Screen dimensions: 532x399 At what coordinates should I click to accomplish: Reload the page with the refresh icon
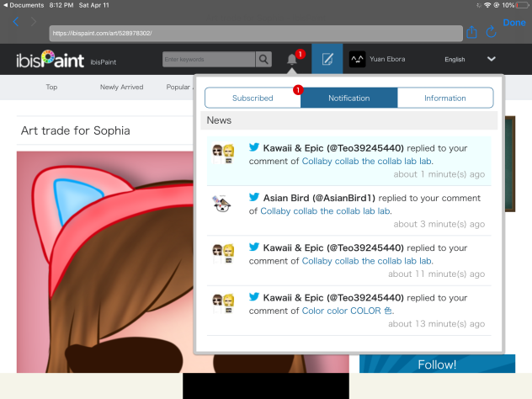[491, 32]
